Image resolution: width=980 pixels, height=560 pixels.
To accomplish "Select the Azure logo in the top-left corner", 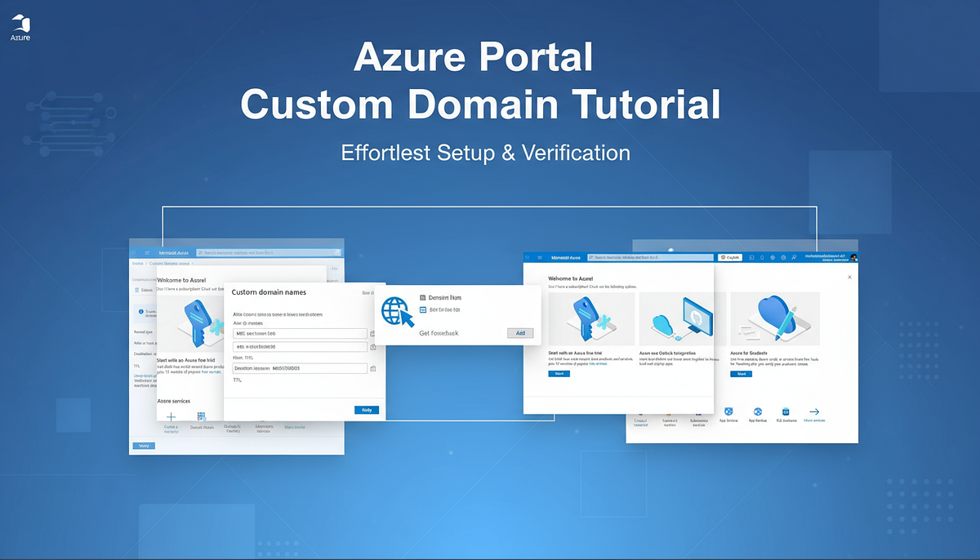I will 20,24.
